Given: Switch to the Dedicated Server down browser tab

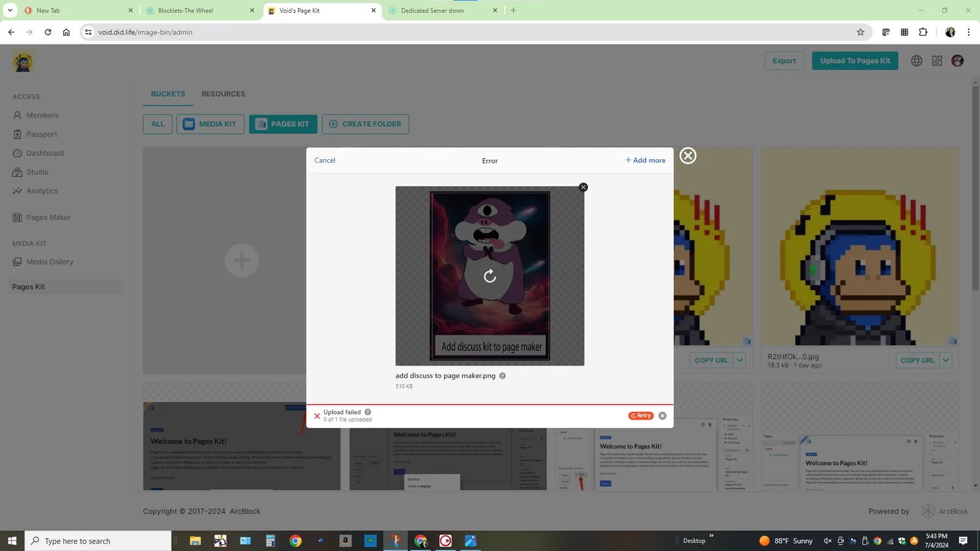Looking at the screenshot, I should tap(443, 10).
